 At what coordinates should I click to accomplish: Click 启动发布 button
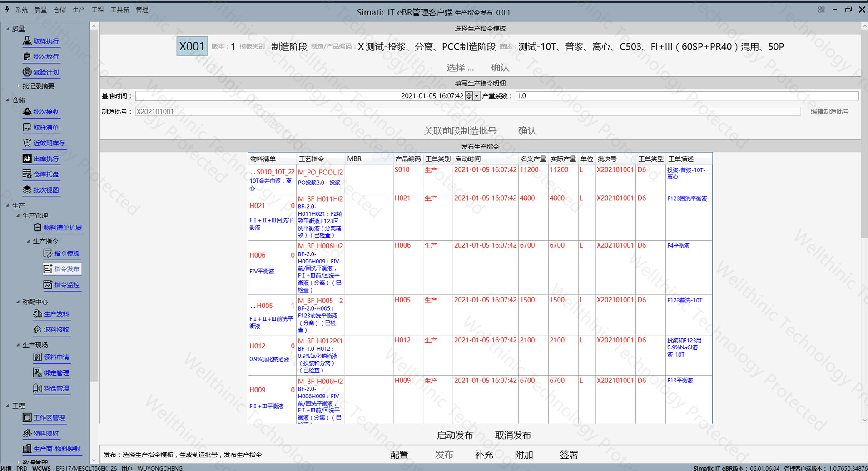click(x=455, y=435)
